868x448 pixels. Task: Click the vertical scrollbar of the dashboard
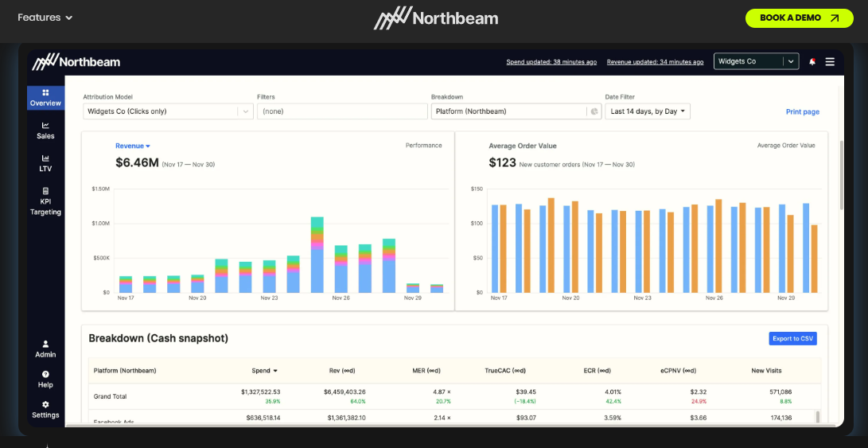tap(842, 174)
